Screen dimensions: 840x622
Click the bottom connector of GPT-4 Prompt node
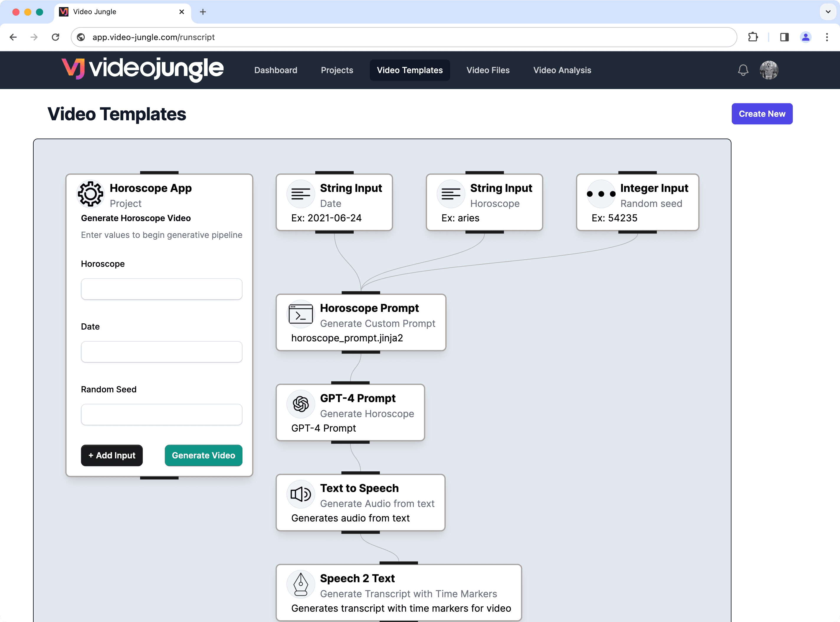pos(350,442)
